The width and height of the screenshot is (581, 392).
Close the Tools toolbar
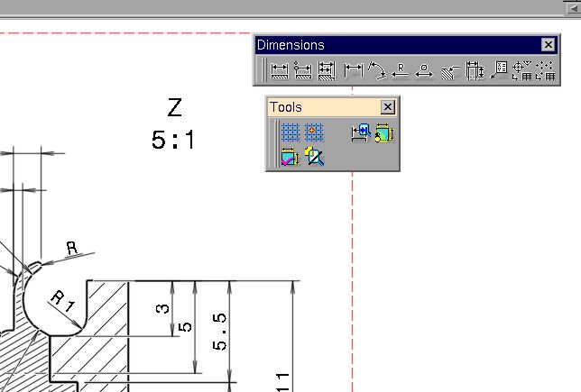pos(388,107)
